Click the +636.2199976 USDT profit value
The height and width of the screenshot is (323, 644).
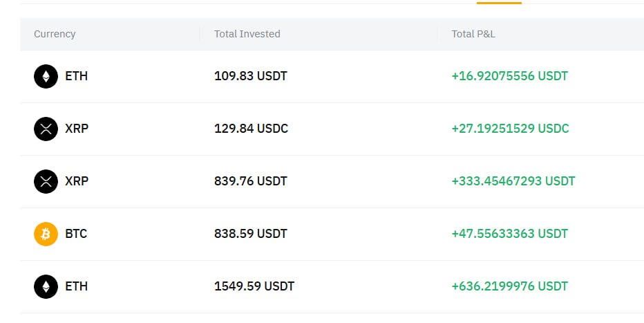[510, 286]
